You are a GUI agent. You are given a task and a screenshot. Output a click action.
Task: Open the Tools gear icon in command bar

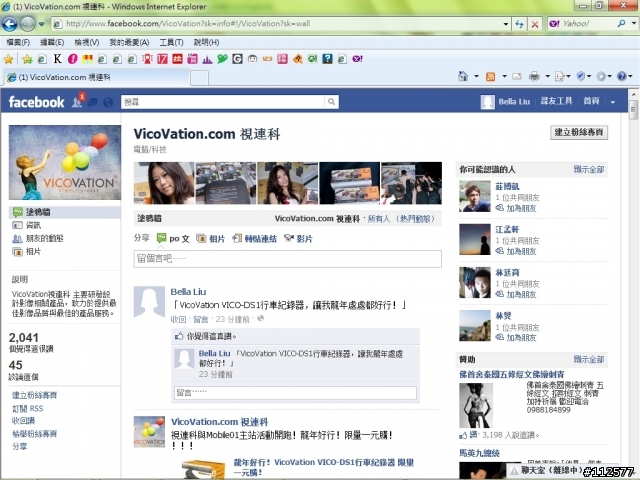[x=601, y=76]
